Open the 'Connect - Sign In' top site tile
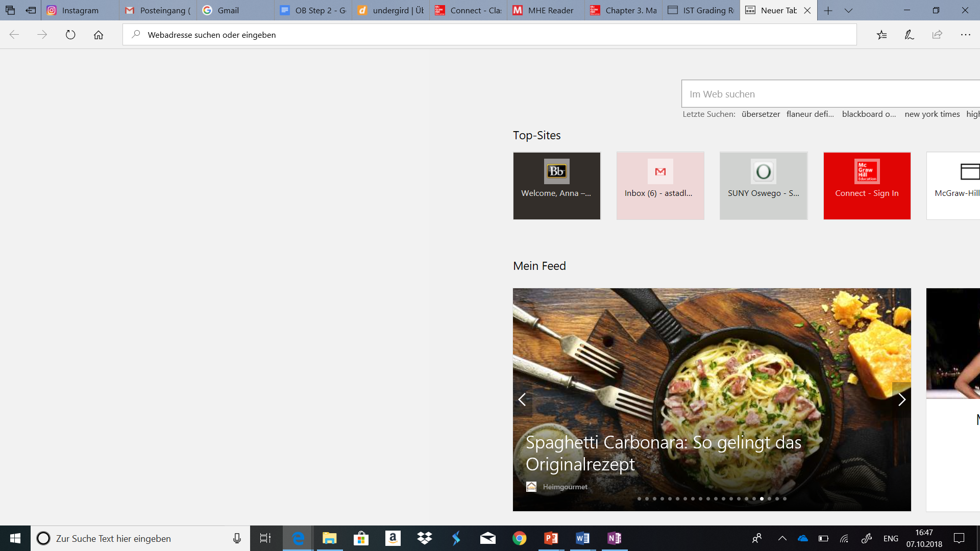This screenshot has width=980, height=551. 867,186
